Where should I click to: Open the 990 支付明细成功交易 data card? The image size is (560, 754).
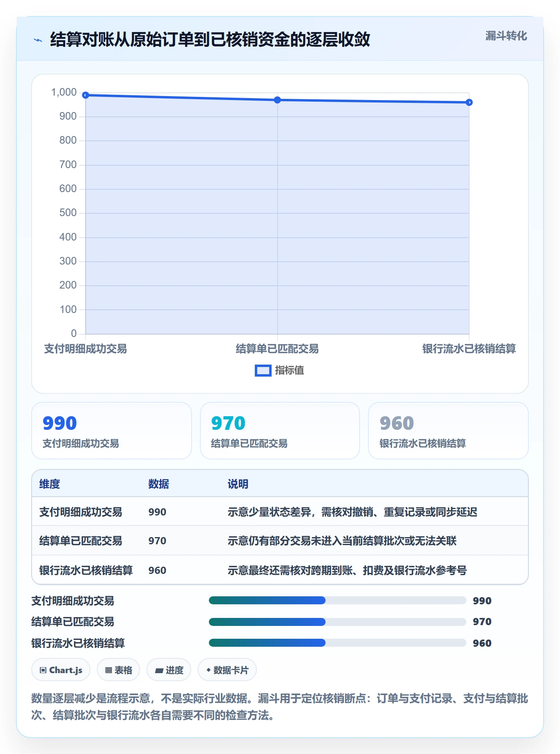tap(112, 431)
